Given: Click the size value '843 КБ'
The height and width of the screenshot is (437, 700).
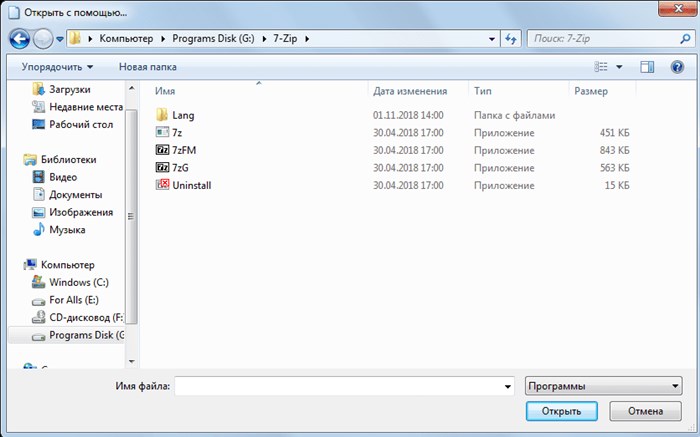Looking at the screenshot, I should pyautogui.click(x=614, y=150).
